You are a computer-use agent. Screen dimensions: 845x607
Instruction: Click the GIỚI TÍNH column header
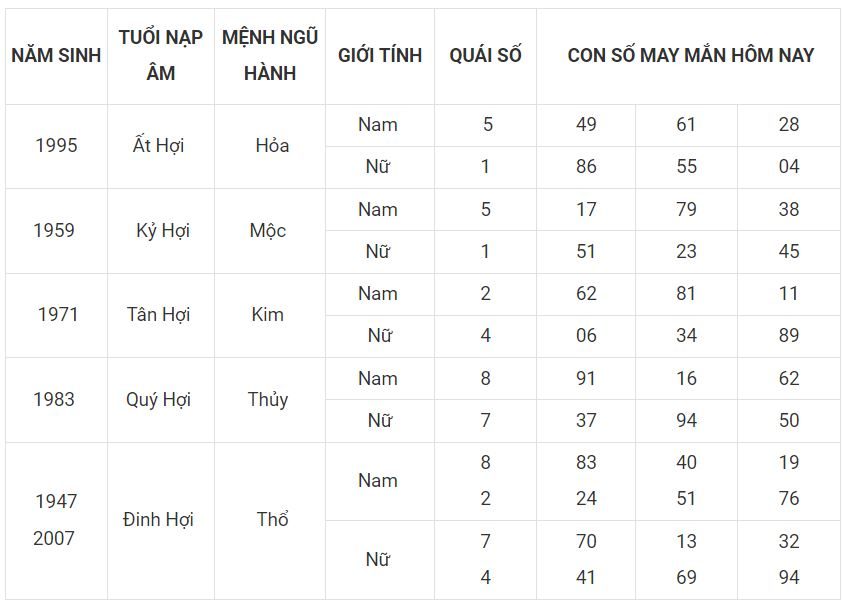pos(380,55)
